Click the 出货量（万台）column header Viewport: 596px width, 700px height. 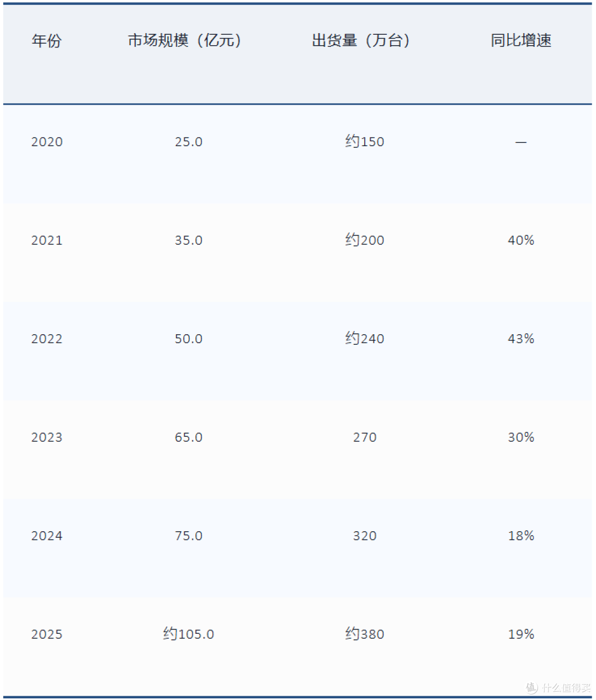[x=361, y=40]
